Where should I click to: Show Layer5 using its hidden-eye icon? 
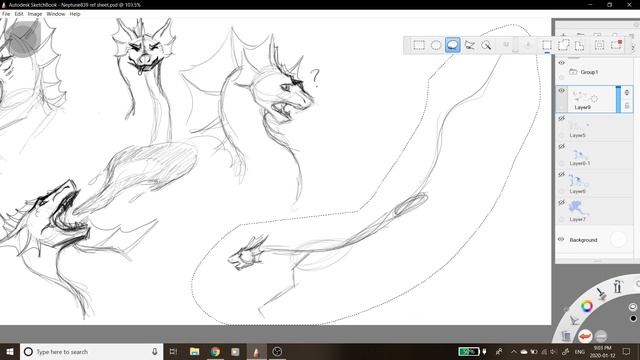[562, 118]
